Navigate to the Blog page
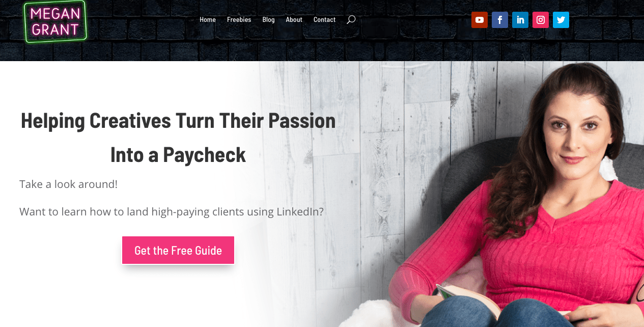This screenshot has width=644, height=327. (268, 19)
